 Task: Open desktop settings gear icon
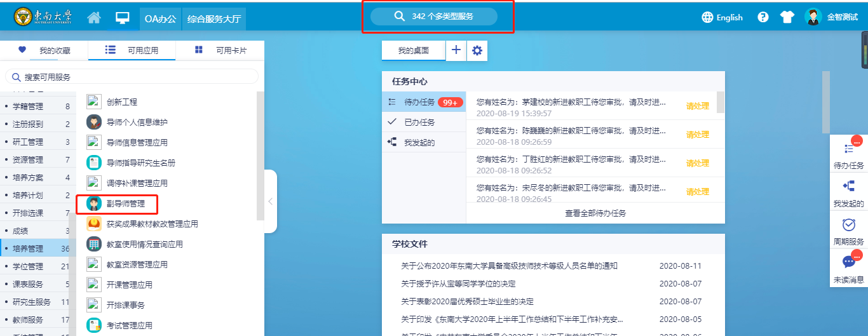point(477,51)
